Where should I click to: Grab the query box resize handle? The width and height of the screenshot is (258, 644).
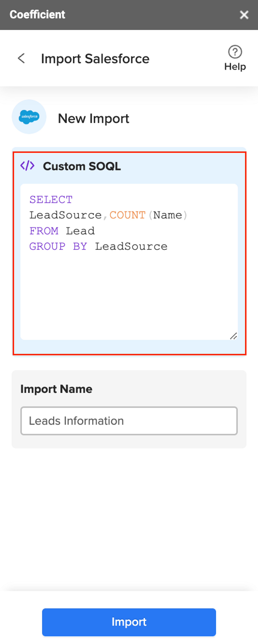233,336
